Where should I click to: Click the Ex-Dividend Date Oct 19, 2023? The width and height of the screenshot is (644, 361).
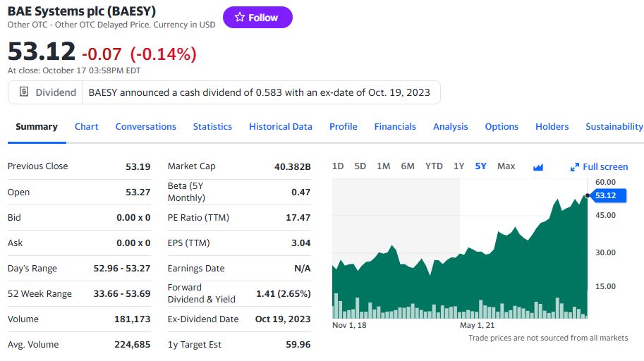tap(283, 319)
